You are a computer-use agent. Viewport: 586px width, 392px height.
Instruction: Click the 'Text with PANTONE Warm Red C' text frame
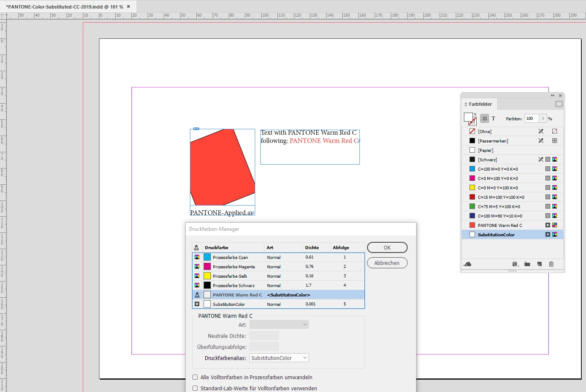[310, 147]
